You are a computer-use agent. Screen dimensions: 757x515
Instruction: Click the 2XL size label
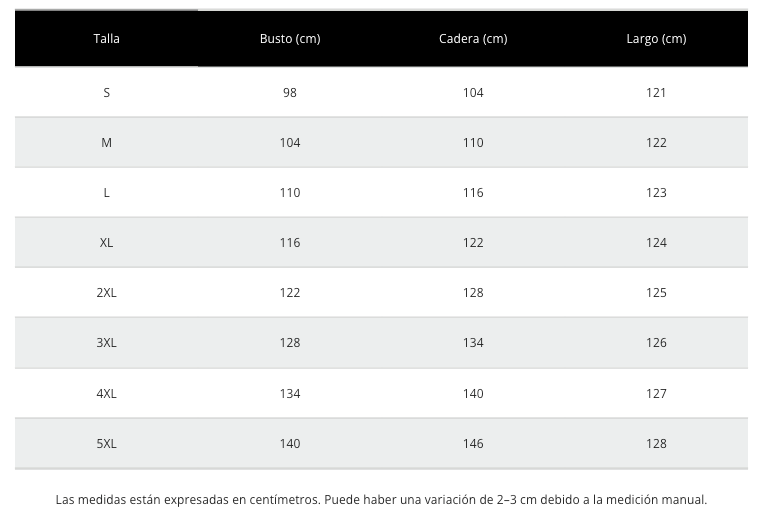106,292
